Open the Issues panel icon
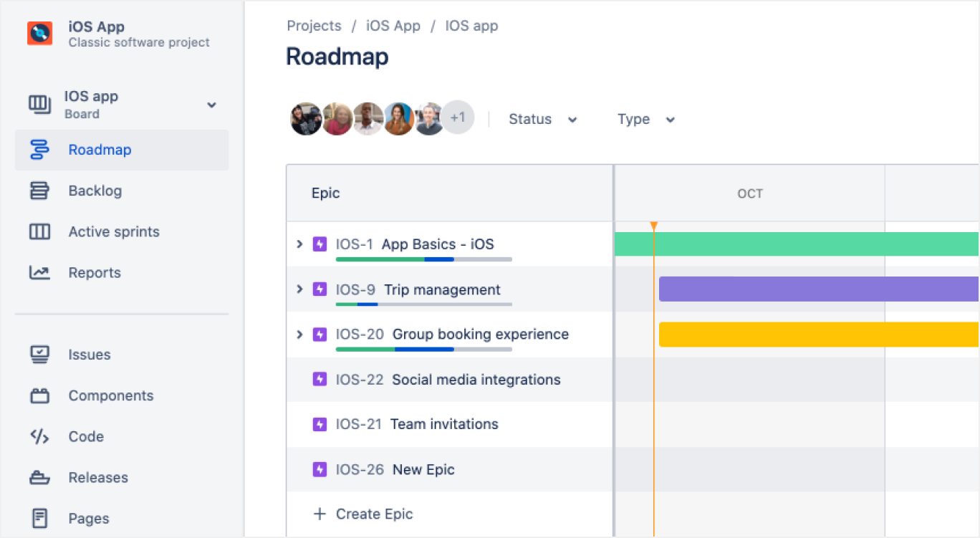980x538 pixels. 39,354
